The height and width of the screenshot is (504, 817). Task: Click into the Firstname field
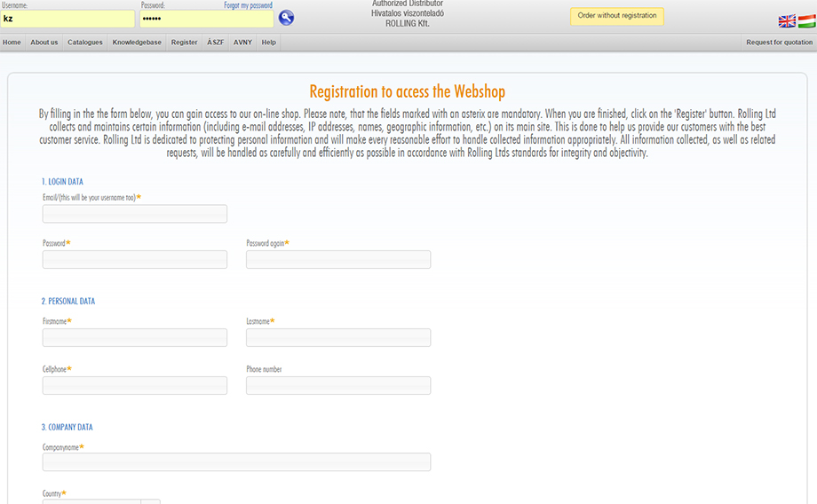135,337
